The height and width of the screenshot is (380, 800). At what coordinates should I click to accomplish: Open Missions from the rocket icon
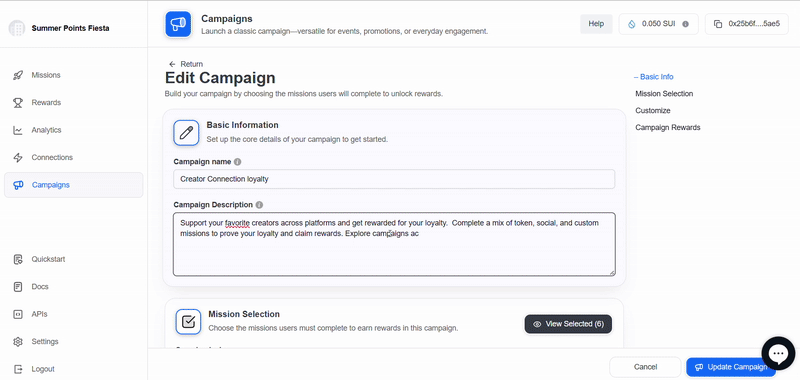click(18, 75)
